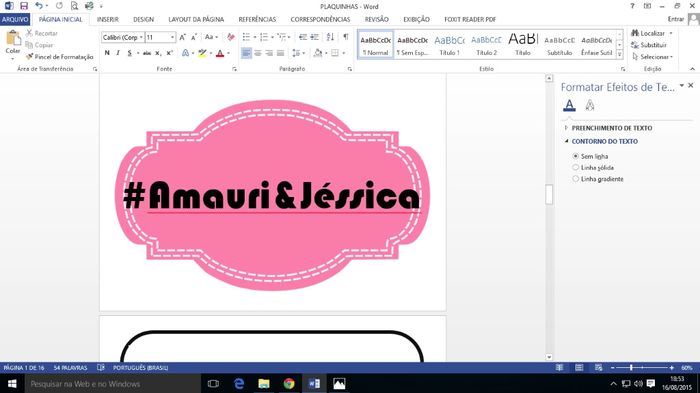Viewport: 700px width, 393px height.
Task: Align text left
Action: [246, 53]
